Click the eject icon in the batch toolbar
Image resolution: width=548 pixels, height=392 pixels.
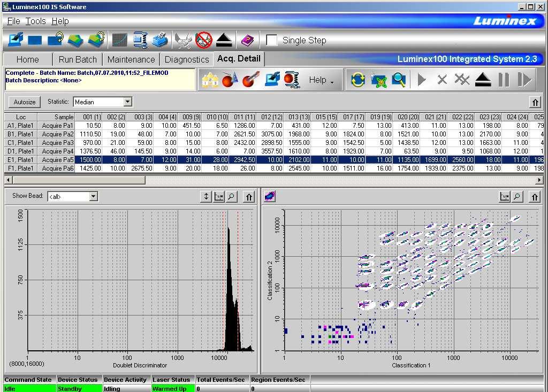pos(483,80)
